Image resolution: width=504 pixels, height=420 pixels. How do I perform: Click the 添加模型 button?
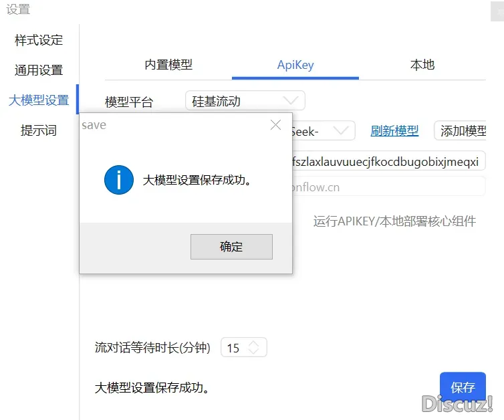[461, 131]
